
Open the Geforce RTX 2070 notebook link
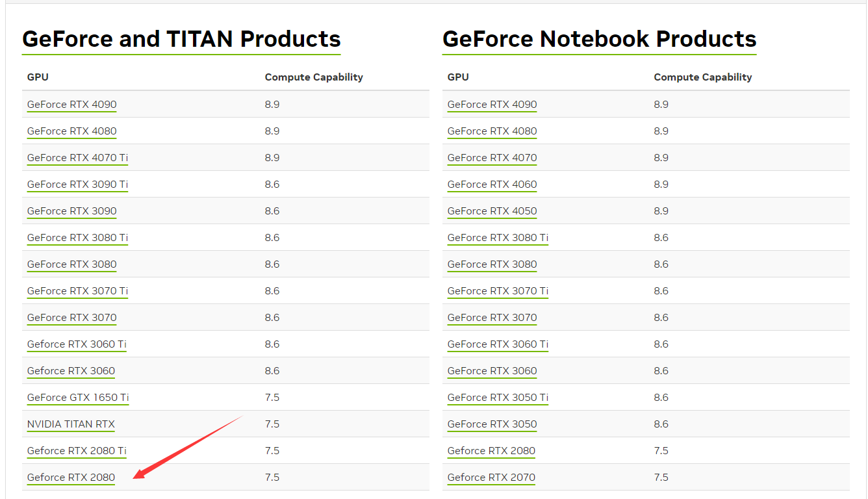(492, 478)
